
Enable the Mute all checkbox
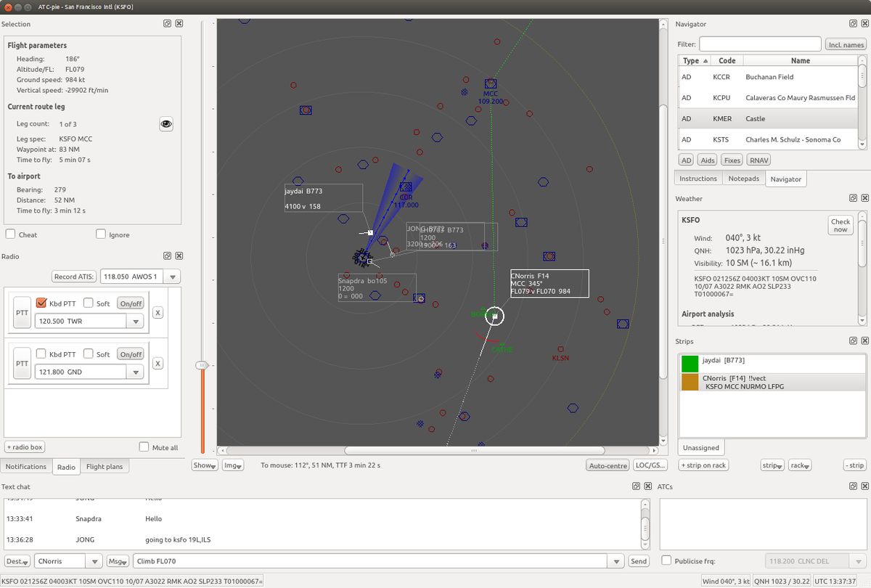tap(144, 447)
